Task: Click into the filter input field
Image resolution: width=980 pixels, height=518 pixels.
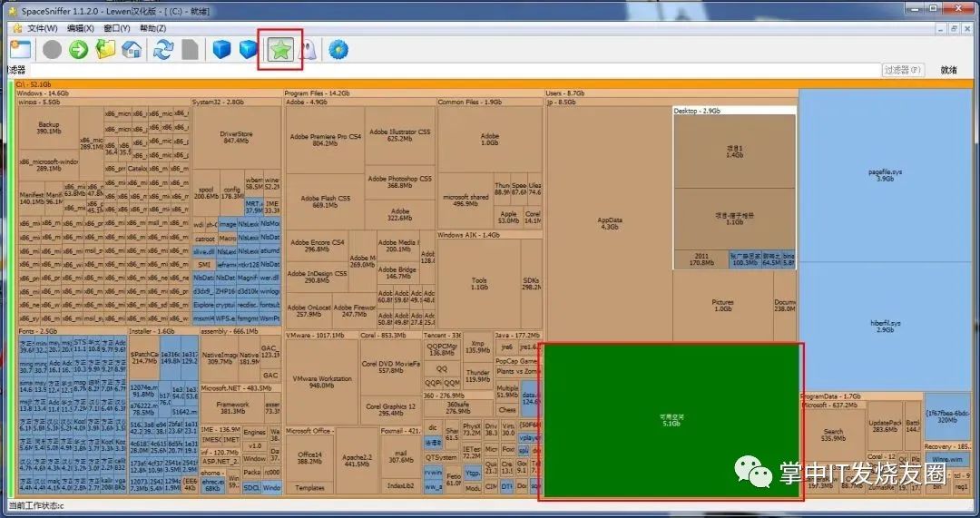Action: point(455,69)
